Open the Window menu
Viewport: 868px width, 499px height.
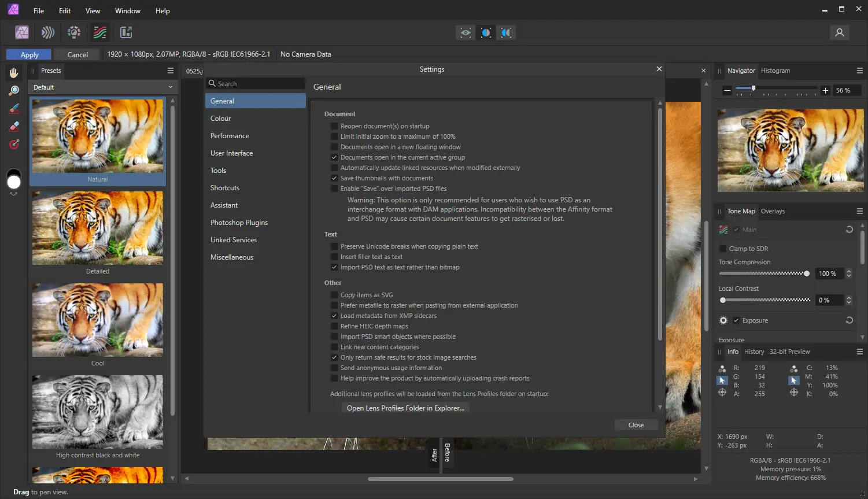pyautogui.click(x=127, y=10)
